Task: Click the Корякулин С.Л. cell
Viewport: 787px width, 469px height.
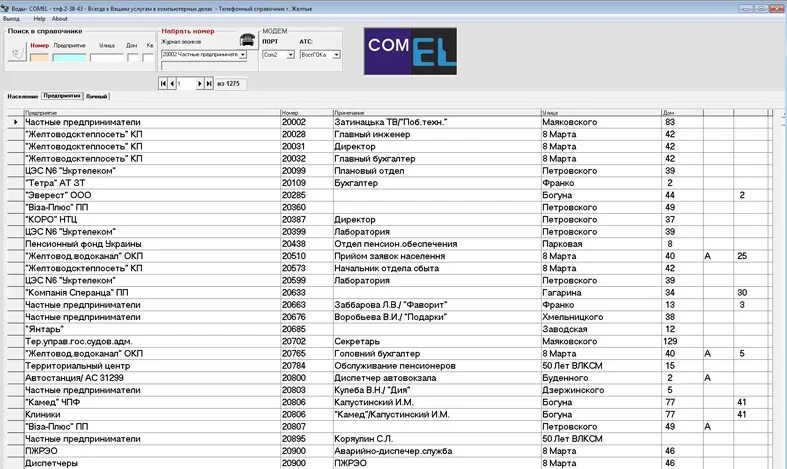Action: point(437,438)
